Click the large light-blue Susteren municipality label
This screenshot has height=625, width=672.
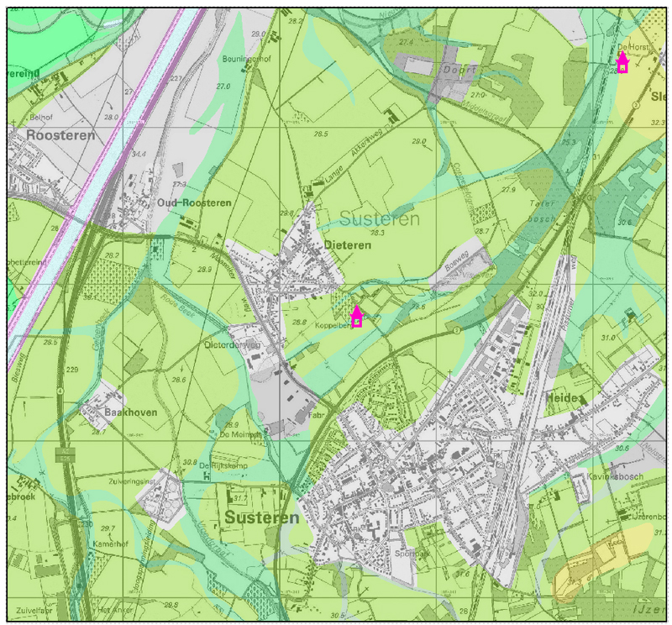tap(380, 219)
